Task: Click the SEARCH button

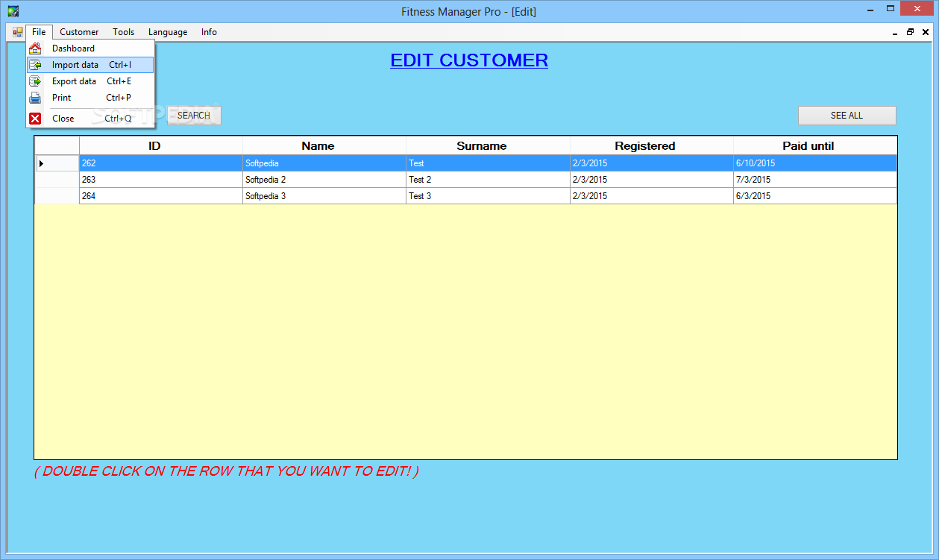Action: (194, 116)
